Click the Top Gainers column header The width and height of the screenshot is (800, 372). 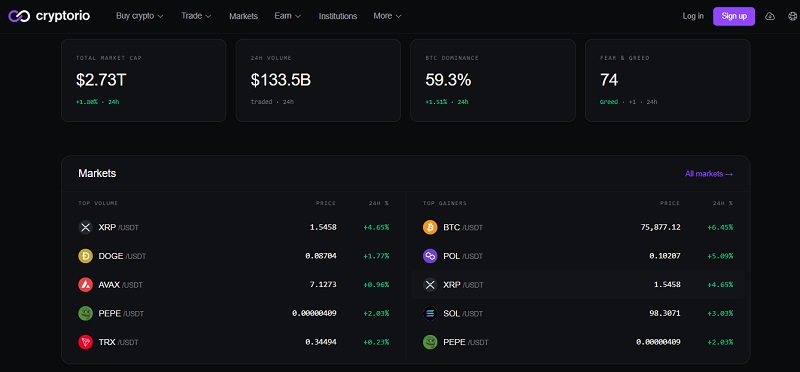click(x=444, y=203)
